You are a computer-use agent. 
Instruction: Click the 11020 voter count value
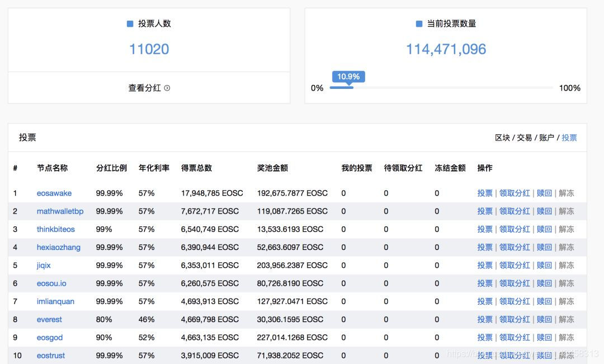click(149, 49)
